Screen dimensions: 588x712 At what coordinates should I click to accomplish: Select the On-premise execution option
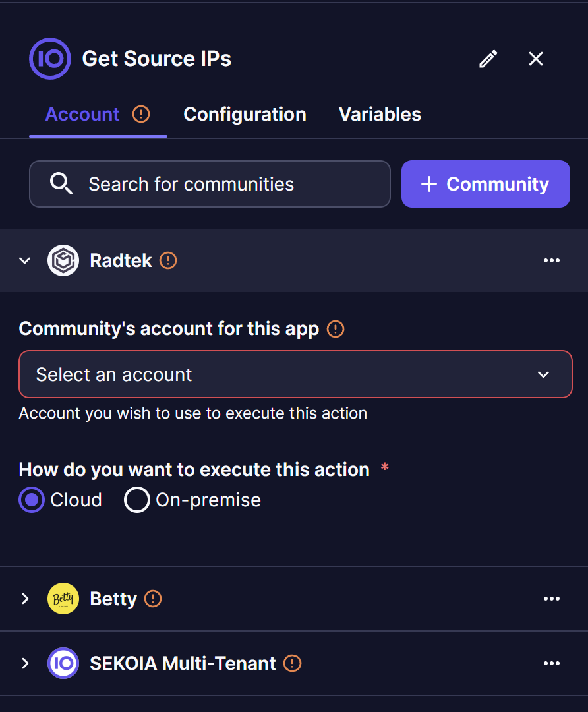click(137, 500)
